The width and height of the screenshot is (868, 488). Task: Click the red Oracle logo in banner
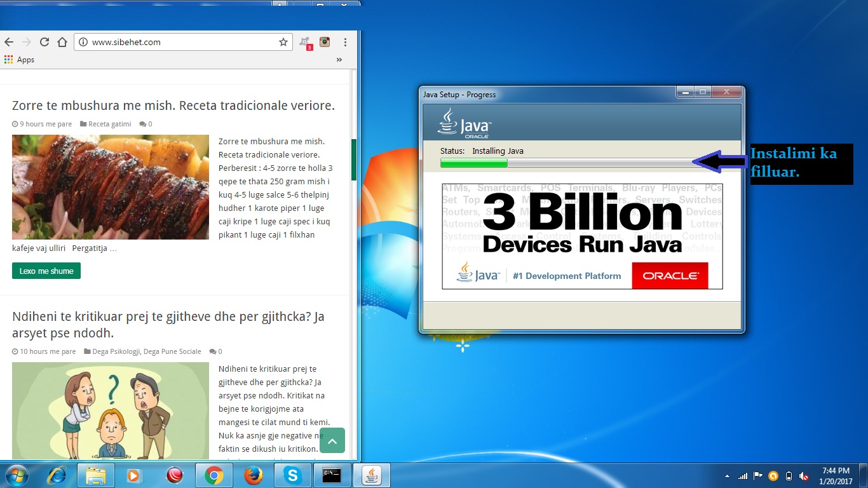[670, 276]
